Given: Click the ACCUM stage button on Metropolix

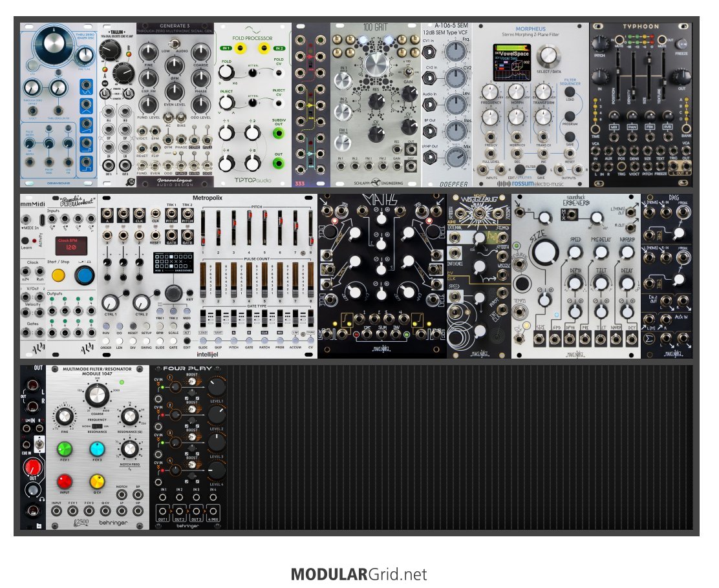Looking at the screenshot, I should pyautogui.click(x=295, y=341).
